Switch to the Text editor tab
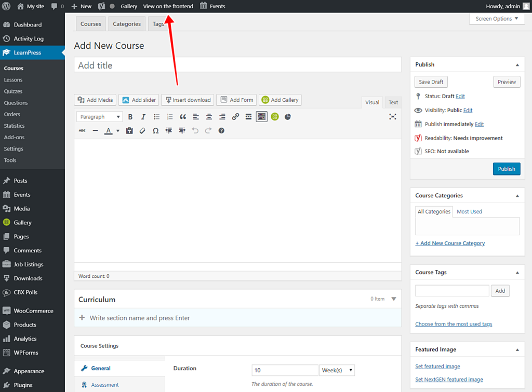 (393, 102)
